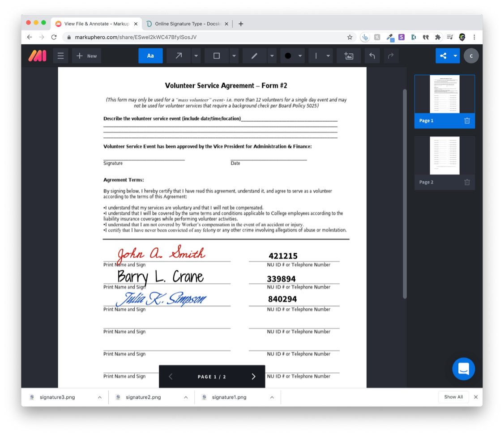Redo the annotation
Screen dimensions: 504x434
[391, 56]
